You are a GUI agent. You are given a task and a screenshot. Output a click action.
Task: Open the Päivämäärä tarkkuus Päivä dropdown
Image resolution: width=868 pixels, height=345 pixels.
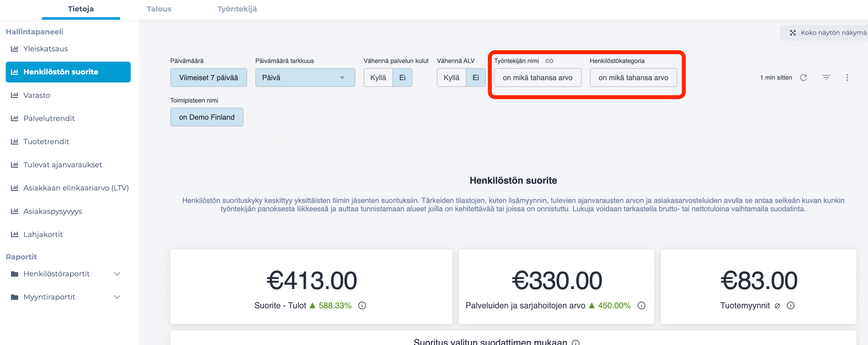pos(305,78)
